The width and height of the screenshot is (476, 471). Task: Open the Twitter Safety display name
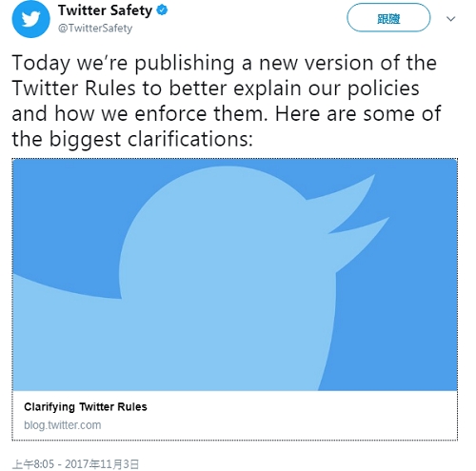coord(105,10)
